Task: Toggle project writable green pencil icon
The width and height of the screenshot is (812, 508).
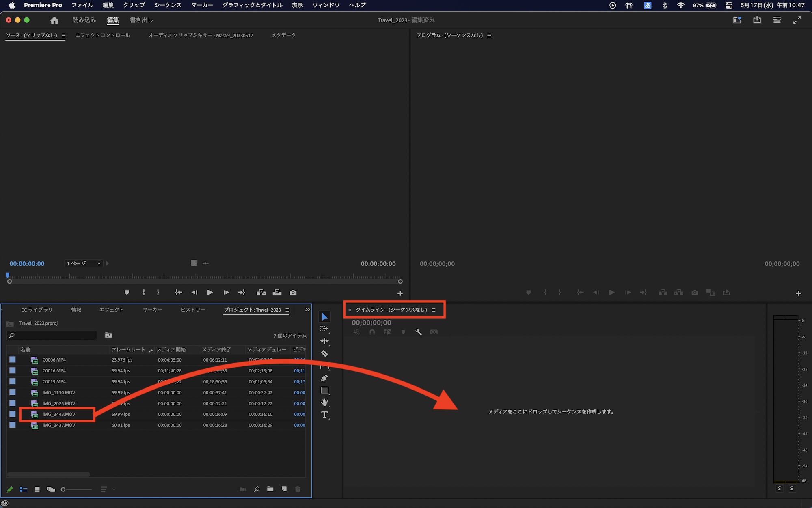Action: (x=10, y=489)
